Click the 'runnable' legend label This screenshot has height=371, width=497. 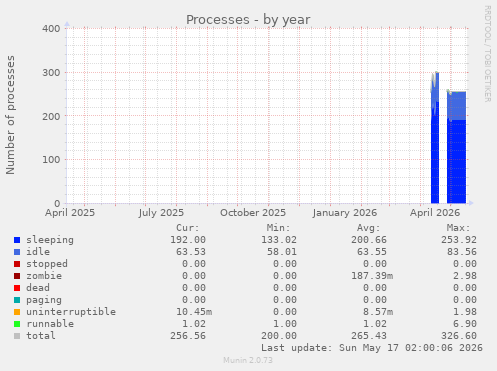click(x=50, y=324)
